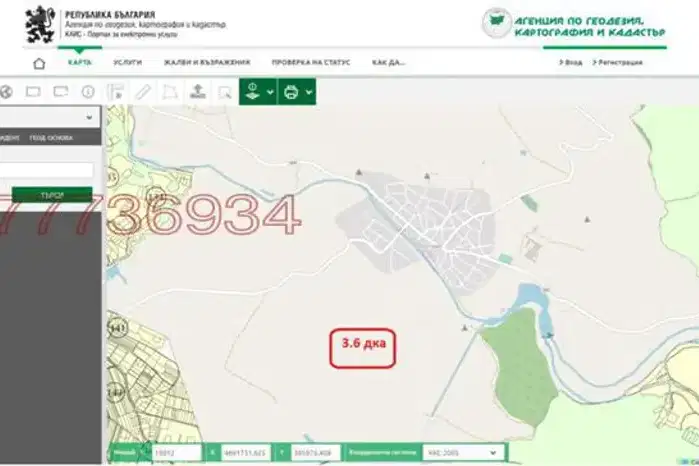The width and height of the screenshot is (699, 466).
Task: Switch to the ГЕОД. ОСНОВА tab
Action: click(x=51, y=138)
